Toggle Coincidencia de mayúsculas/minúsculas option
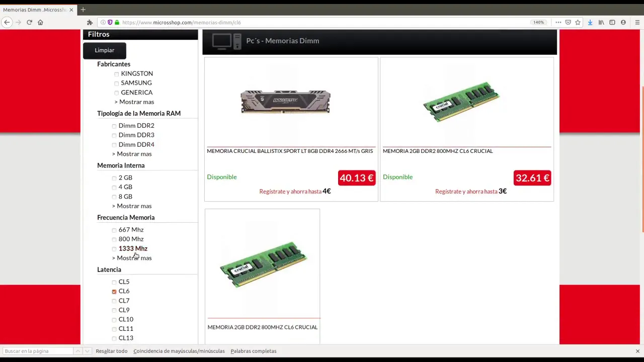This screenshot has width=644, height=362. (179, 351)
